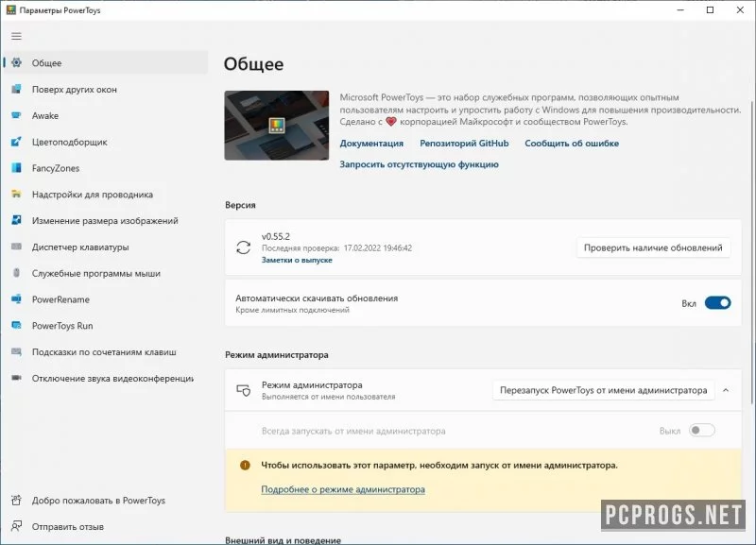Select Общее in the sidebar
This screenshot has height=545, width=756.
pyautogui.click(x=105, y=62)
